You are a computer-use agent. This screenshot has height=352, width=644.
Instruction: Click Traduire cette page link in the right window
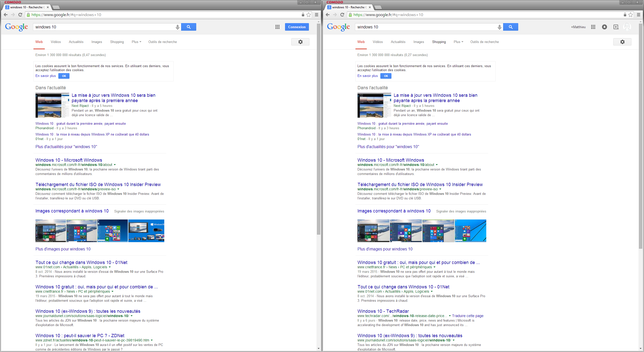[x=468, y=316]
